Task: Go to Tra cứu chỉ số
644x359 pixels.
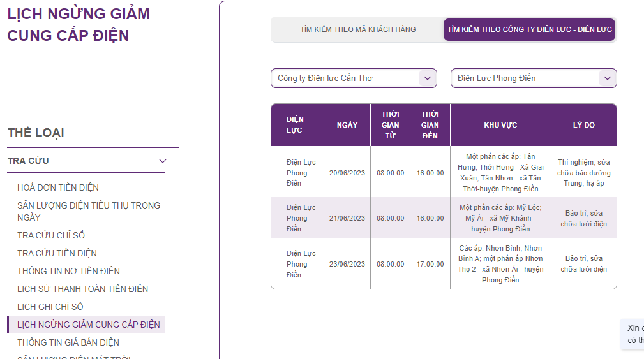Action: (x=51, y=235)
